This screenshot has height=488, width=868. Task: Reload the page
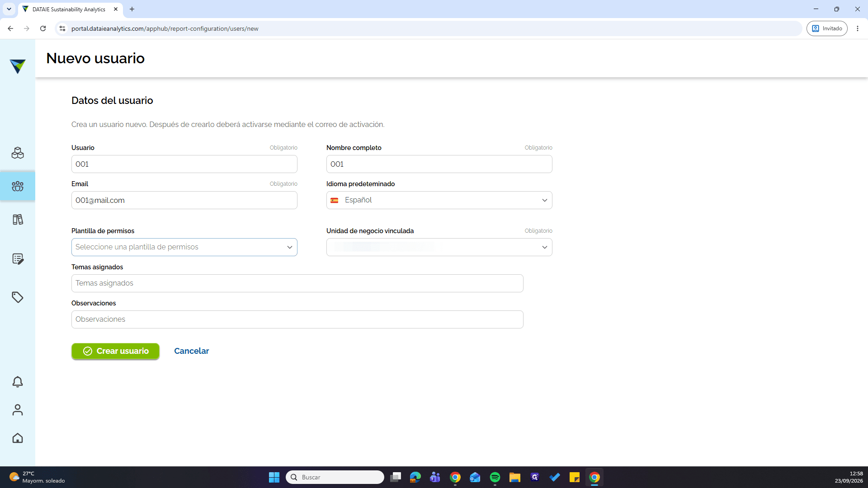(x=43, y=28)
